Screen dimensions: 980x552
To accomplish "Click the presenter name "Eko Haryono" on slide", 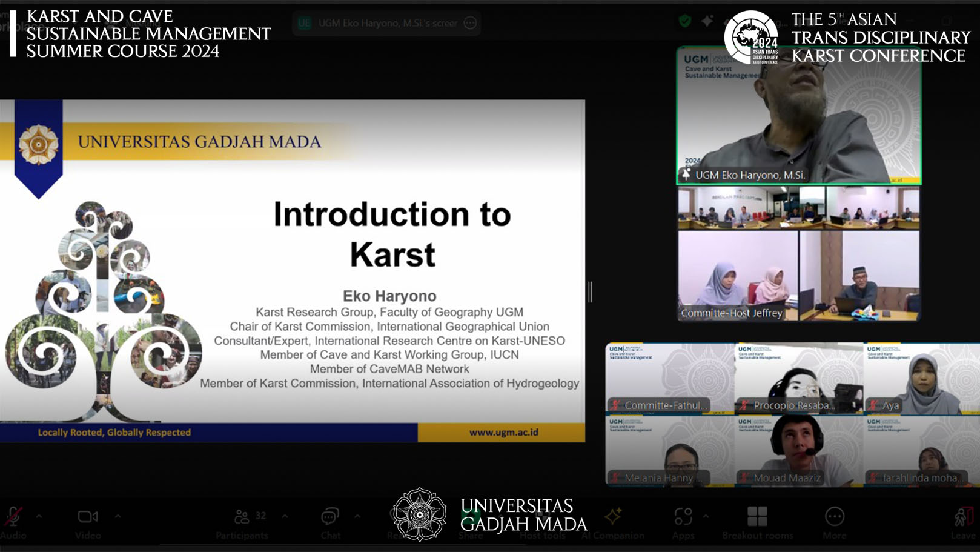I will pyautogui.click(x=389, y=296).
